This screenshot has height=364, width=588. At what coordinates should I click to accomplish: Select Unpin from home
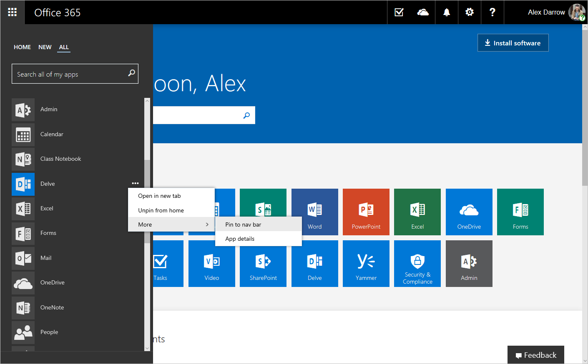pos(161,210)
